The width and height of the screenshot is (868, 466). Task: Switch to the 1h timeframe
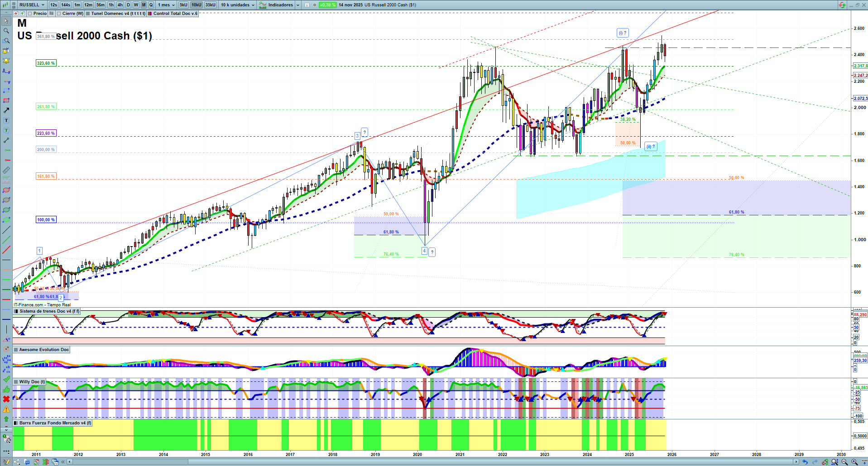[111, 5]
